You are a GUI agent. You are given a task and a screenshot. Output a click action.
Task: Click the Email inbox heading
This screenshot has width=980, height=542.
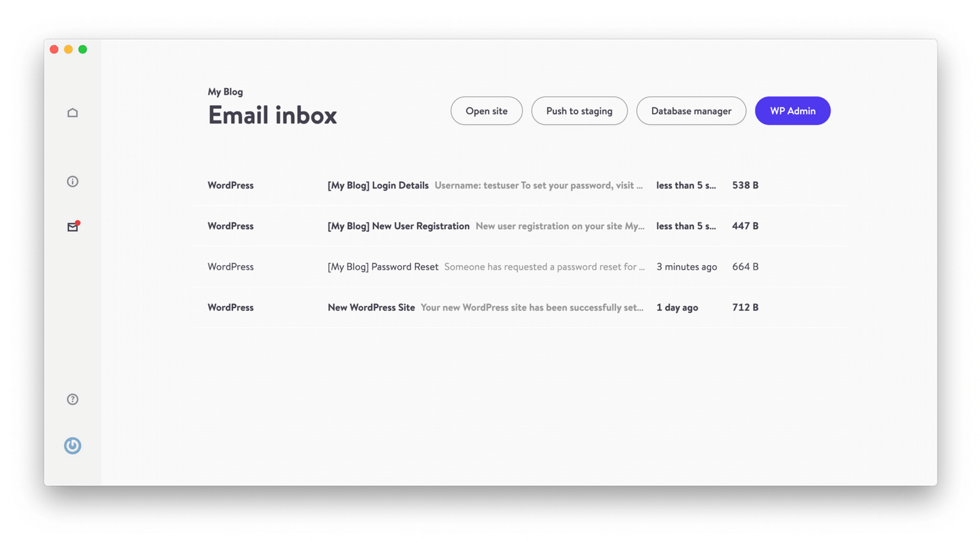(272, 115)
